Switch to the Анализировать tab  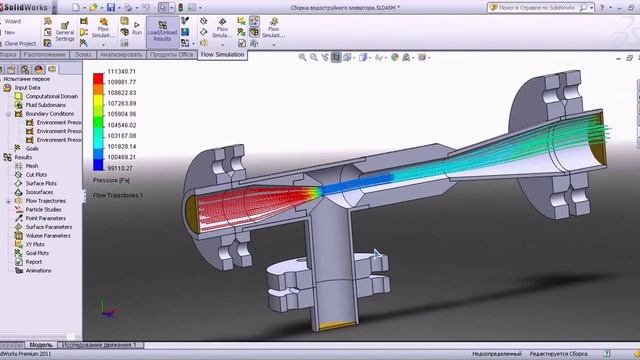pyautogui.click(x=121, y=54)
